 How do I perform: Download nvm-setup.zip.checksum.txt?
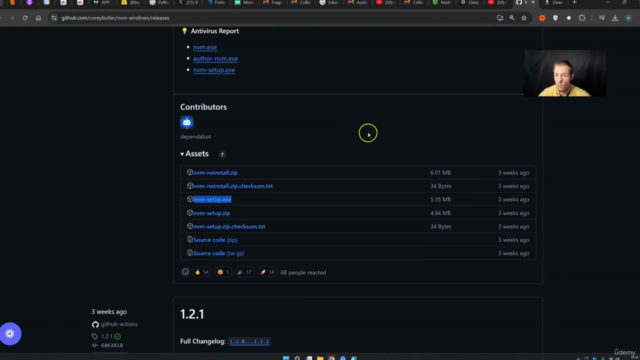pyautogui.click(x=229, y=227)
